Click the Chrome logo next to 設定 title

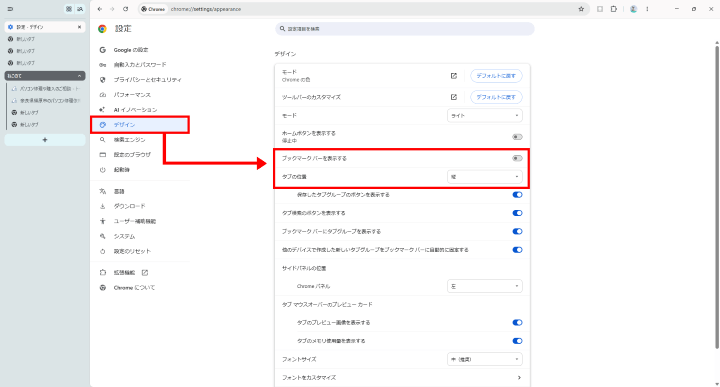click(x=102, y=29)
